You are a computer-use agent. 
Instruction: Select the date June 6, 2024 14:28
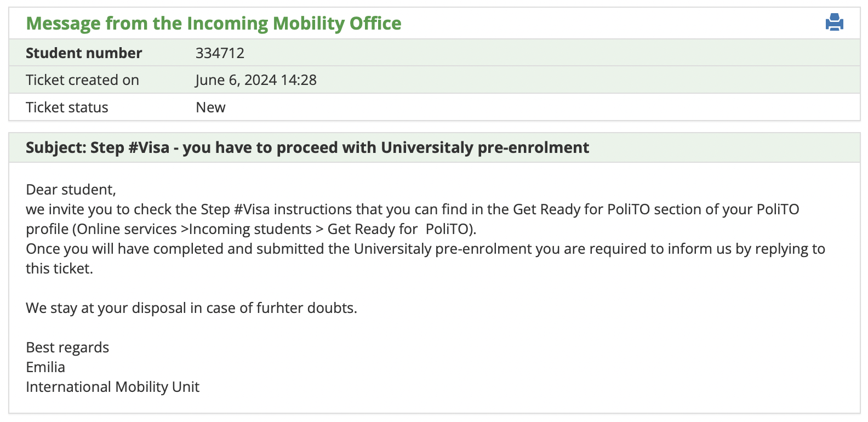pyautogui.click(x=256, y=80)
